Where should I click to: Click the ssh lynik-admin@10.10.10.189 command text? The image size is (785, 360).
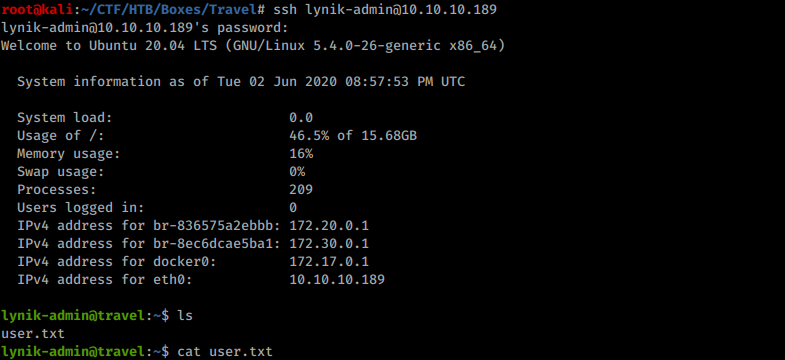coord(385,10)
